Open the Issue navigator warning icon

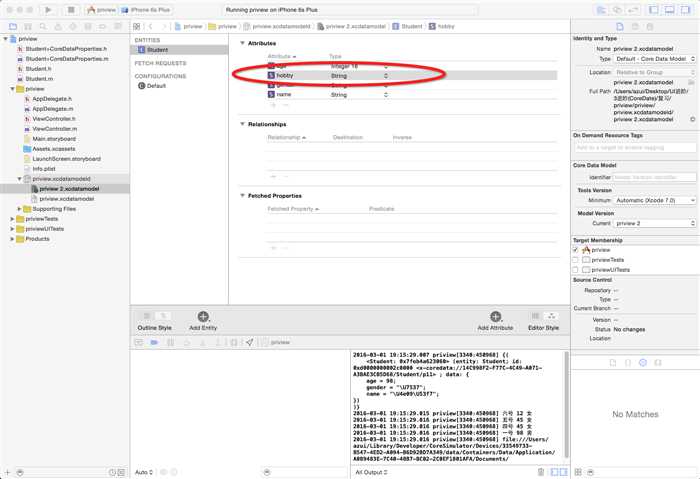58,27
